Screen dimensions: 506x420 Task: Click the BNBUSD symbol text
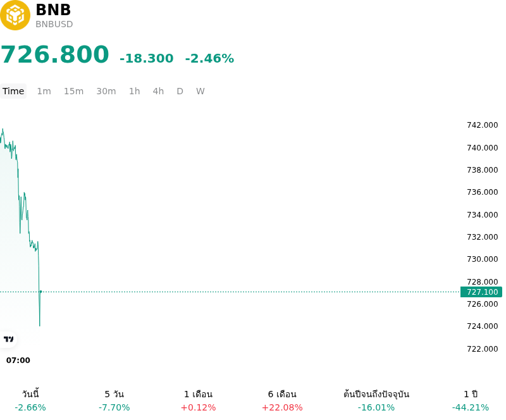pyautogui.click(x=54, y=24)
